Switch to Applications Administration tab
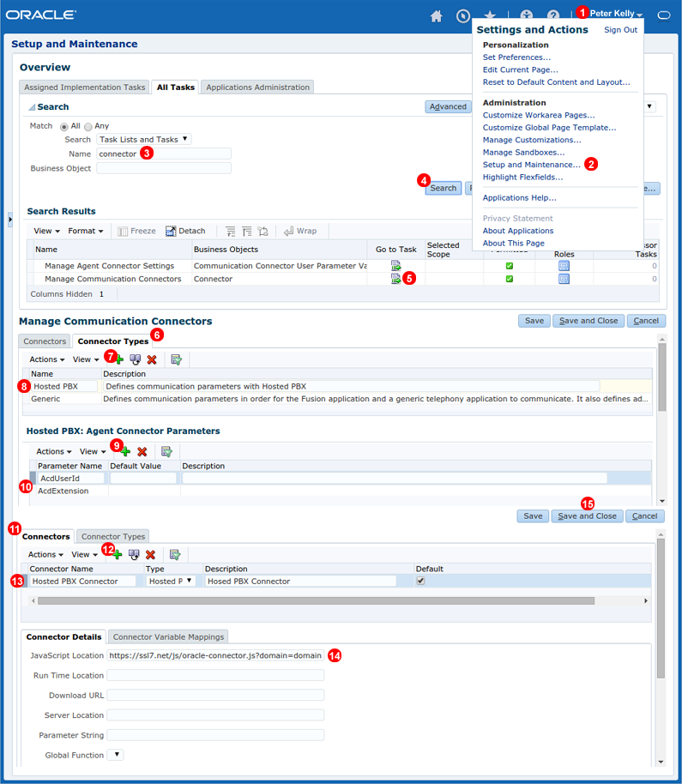The width and height of the screenshot is (682, 784). tap(257, 87)
